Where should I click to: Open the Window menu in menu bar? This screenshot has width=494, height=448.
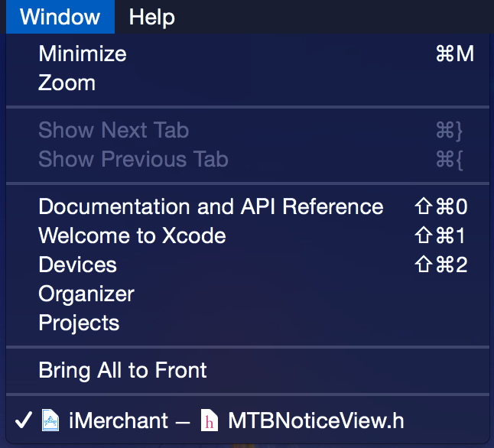point(60,17)
